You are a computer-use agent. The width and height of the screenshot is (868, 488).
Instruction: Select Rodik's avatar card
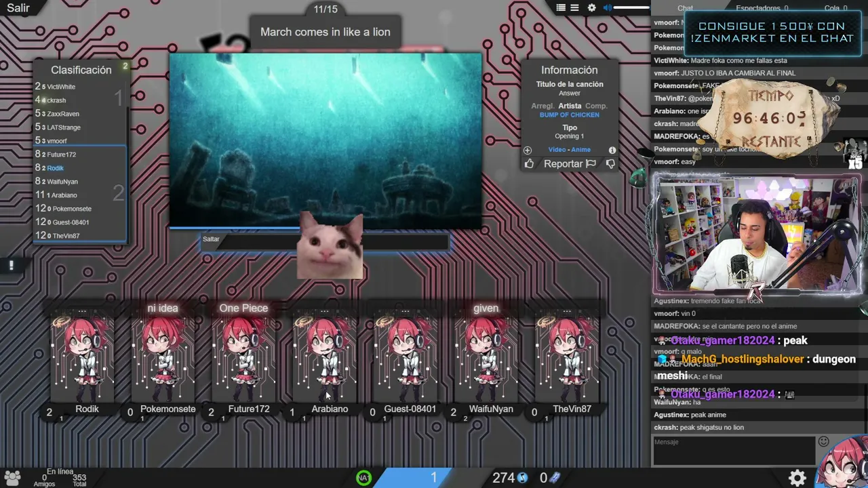point(82,358)
